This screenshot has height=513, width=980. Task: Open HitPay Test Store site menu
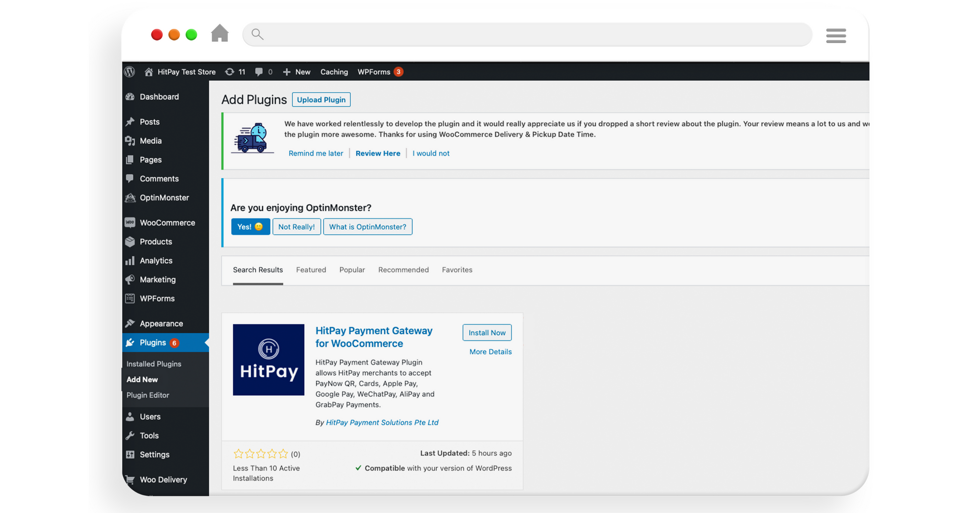[x=180, y=72]
